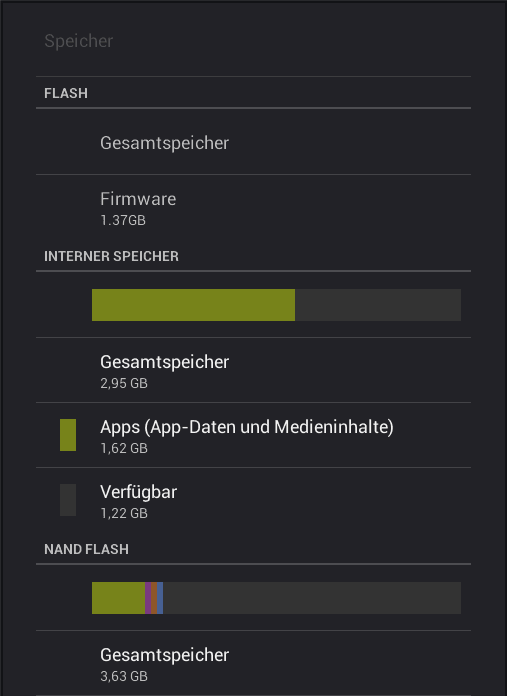Click the INTERNER SPEICHER section header
This screenshot has height=696, width=507.
(111, 256)
